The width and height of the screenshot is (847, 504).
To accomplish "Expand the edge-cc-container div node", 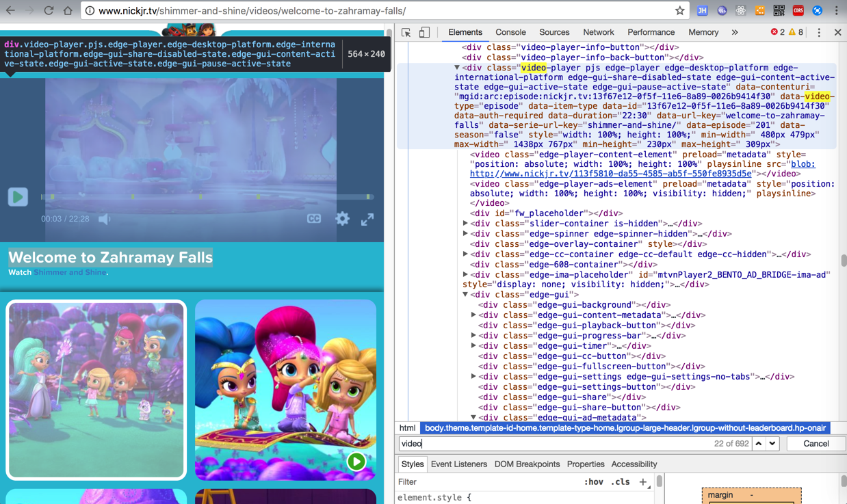I will tap(465, 254).
